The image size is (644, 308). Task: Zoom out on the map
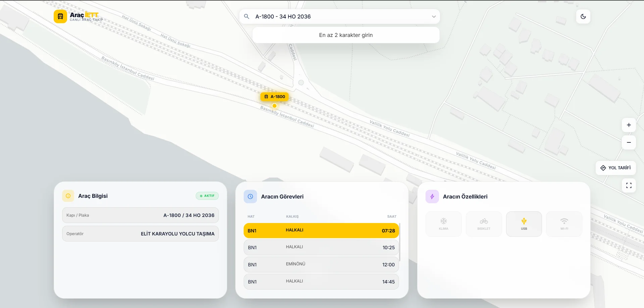click(629, 142)
